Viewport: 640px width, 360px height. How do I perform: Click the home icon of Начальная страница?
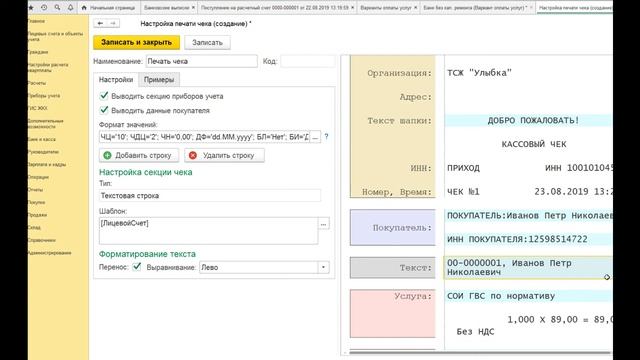point(84,8)
